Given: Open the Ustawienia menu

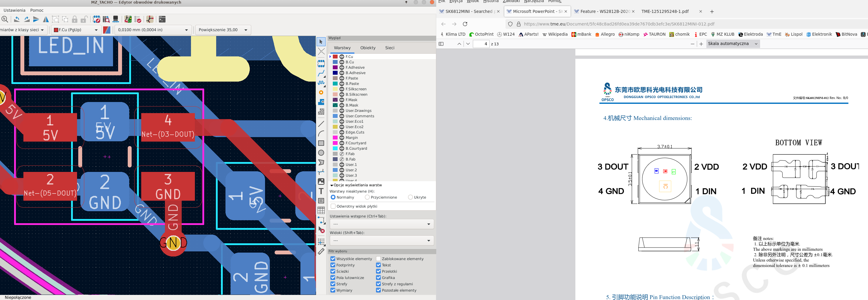Looking at the screenshot, I should coord(14,10).
